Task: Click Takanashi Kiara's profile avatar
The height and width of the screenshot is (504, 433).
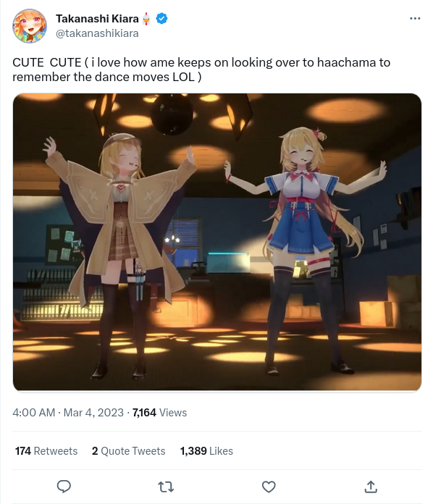Action: [30, 26]
